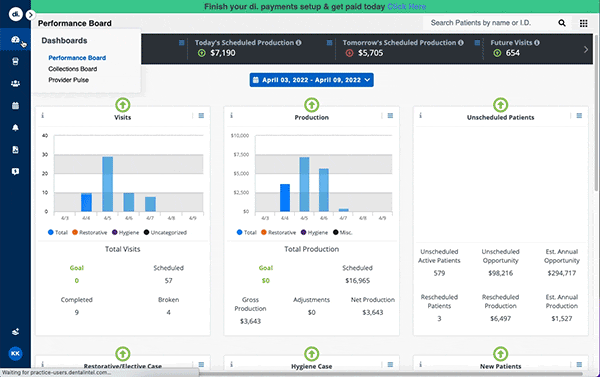
Task: Toggle the Total series in the Visits legend
Action: point(58,232)
